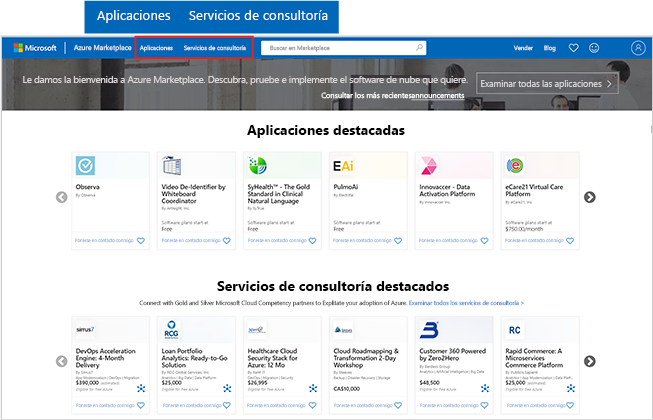Open eCare21 Virtual Care Platform title

[534, 190]
